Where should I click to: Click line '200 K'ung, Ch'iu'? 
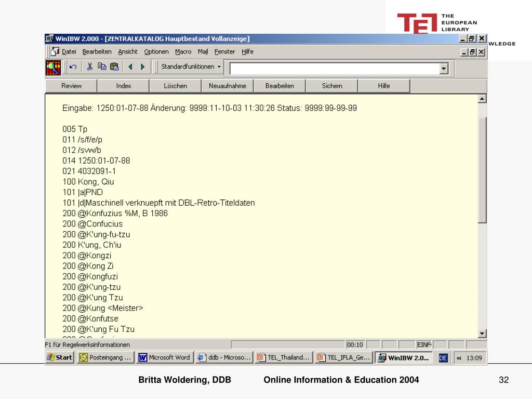pos(91,245)
